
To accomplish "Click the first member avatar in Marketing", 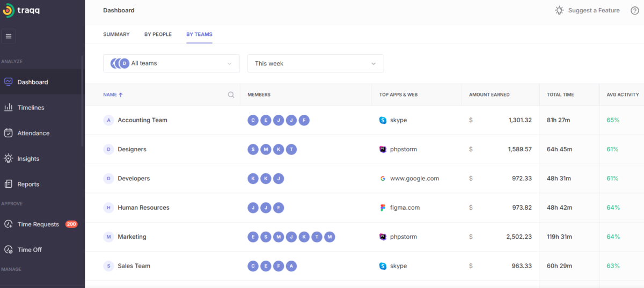I will click(253, 237).
